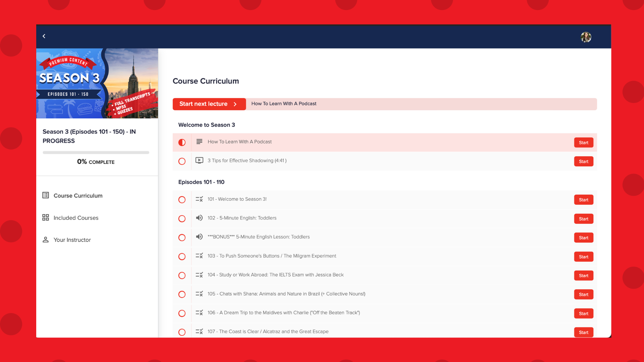This screenshot has width=644, height=362.
Task: Toggle completion circle for 101 - Welcome to Season 3!
Action: [182, 200]
